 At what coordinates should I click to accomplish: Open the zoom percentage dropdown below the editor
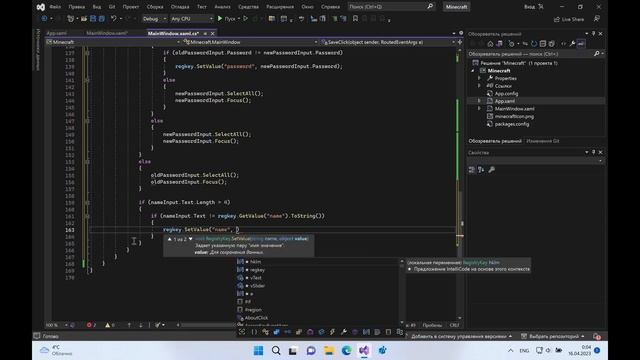click(56, 325)
